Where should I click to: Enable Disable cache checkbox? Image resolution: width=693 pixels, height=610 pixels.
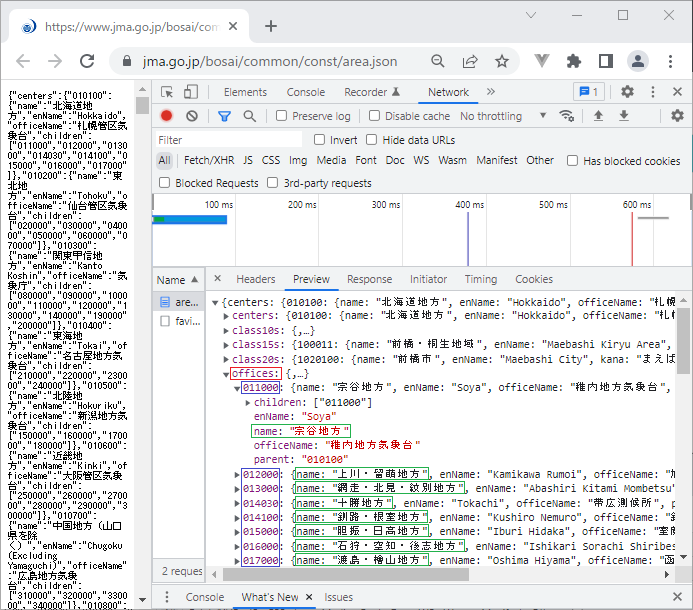pyautogui.click(x=374, y=116)
